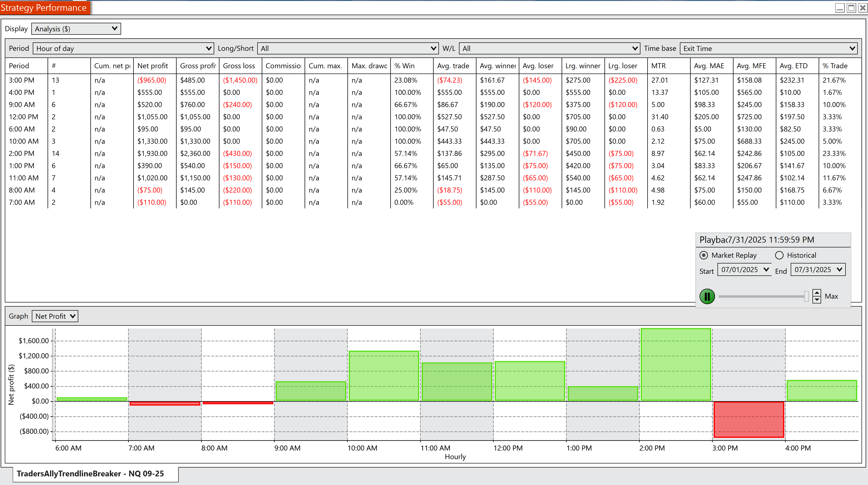The width and height of the screenshot is (868, 485).
Task: Click the playback speed down arrow
Action: pyautogui.click(x=817, y=300)
